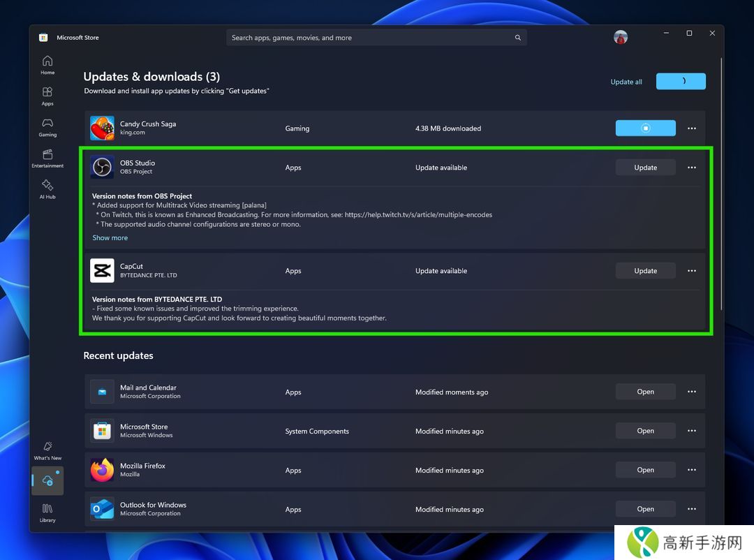Click the search apps and games field
The height and width of the screenshot is (560, 754).
pos(370,38)
